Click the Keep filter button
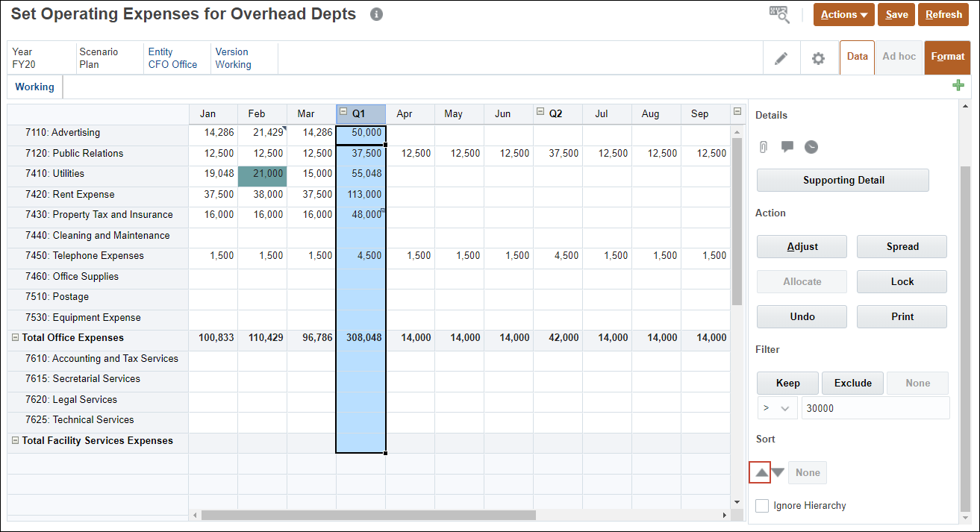Image resolution: width=980 pixels, height=532 pixels. [788, 383]
